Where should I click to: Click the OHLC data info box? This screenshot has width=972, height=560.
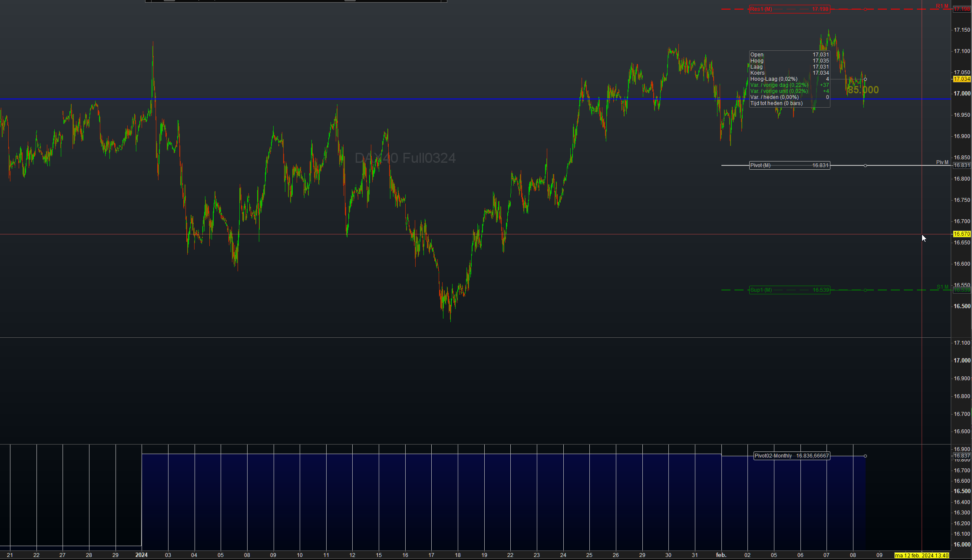(x=789, y=79)
